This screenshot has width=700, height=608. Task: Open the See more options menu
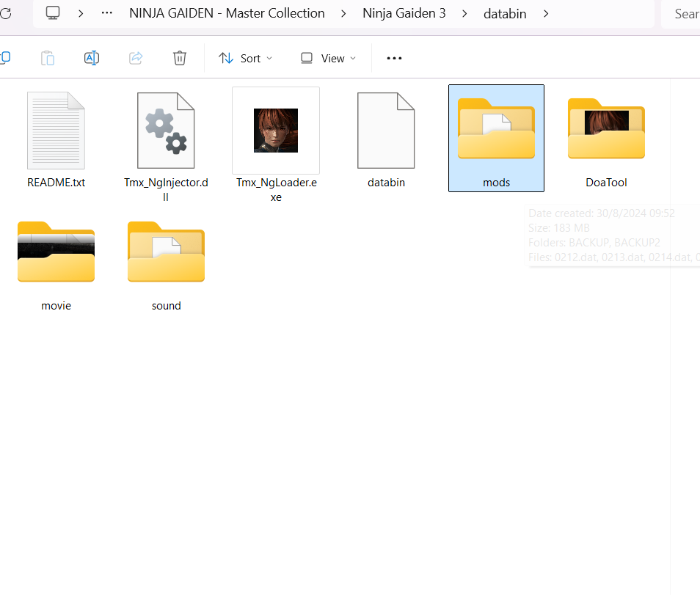click(394, 58)
